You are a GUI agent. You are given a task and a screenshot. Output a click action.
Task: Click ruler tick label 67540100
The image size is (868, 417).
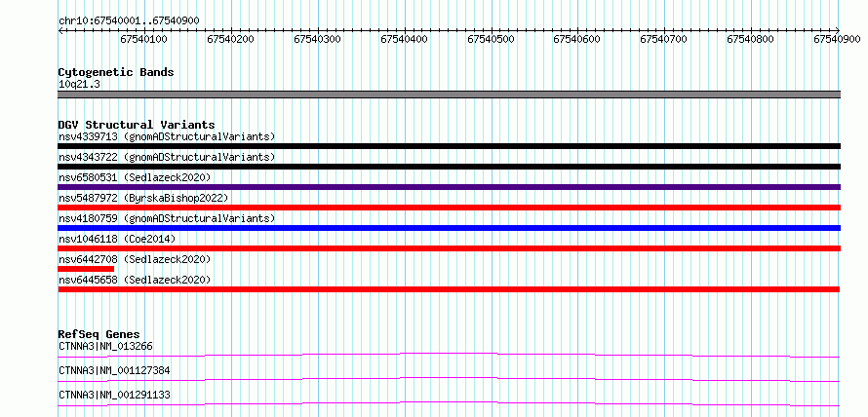click(x=144, y=39)
